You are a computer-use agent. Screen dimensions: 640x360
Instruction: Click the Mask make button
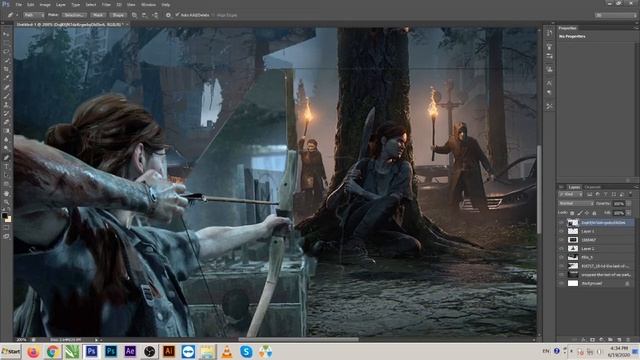(98, 15)
